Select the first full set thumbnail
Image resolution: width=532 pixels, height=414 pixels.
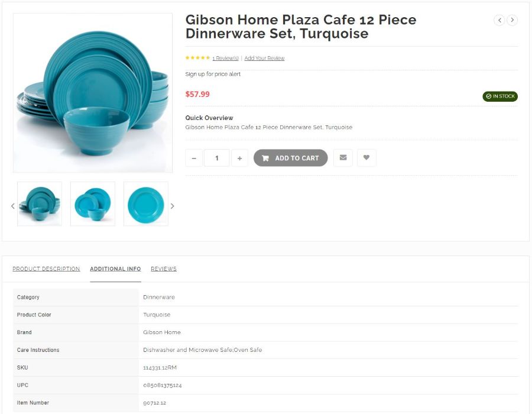point(40,204)
